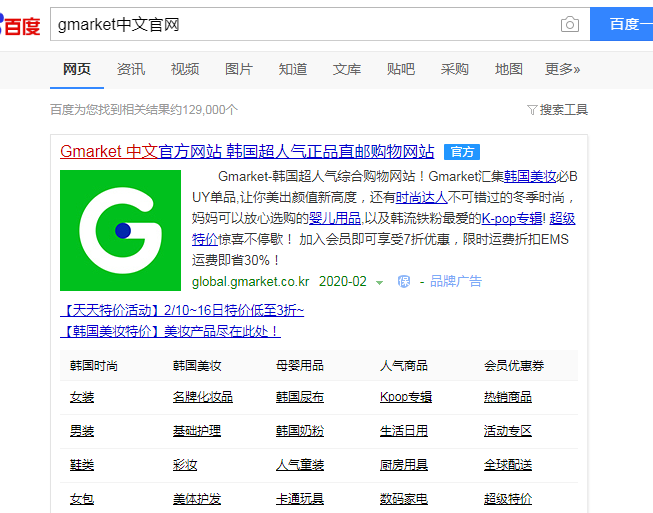
Task: Open 更多» more categories
Action: 562,69
